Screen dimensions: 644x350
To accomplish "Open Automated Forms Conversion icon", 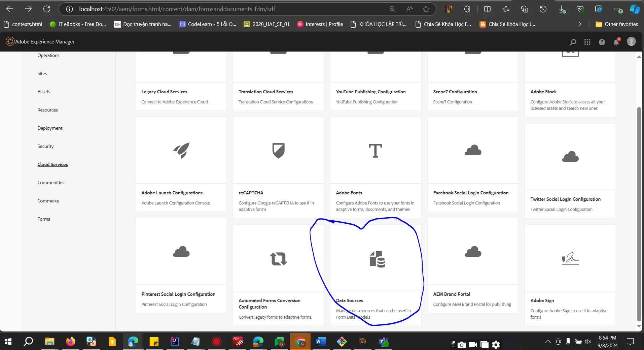I will pos(279,259).
